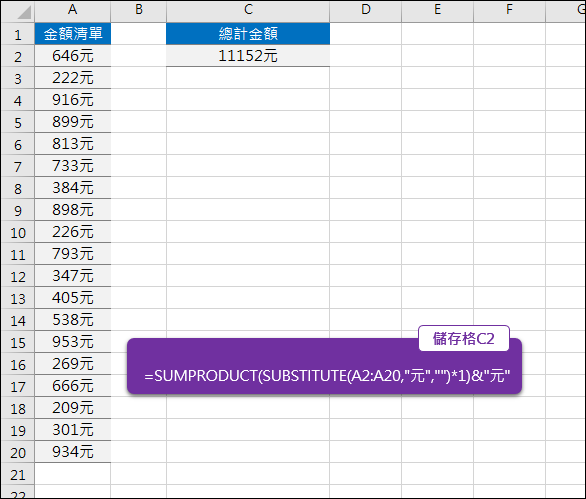This screenshot has height=499, width=586.
Task: Select cell containing 813元
Action: 73,144
